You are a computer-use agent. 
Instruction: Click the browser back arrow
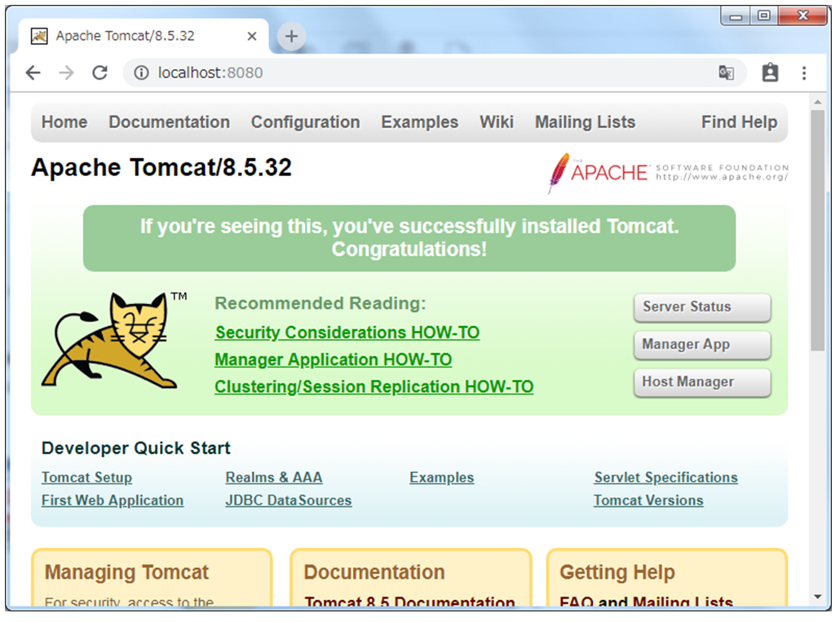(33, 73)
